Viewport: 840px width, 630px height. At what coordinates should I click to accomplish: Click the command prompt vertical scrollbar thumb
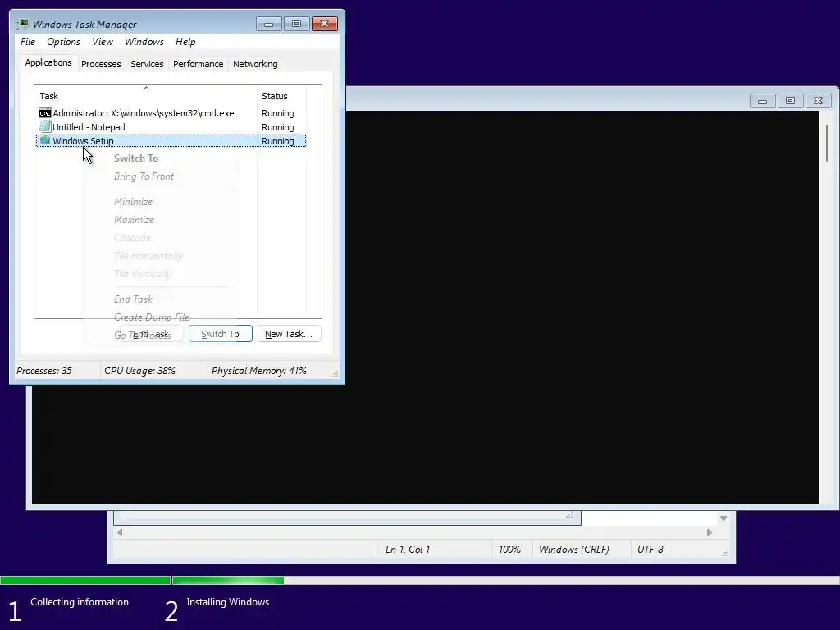(x=827, y=144)
